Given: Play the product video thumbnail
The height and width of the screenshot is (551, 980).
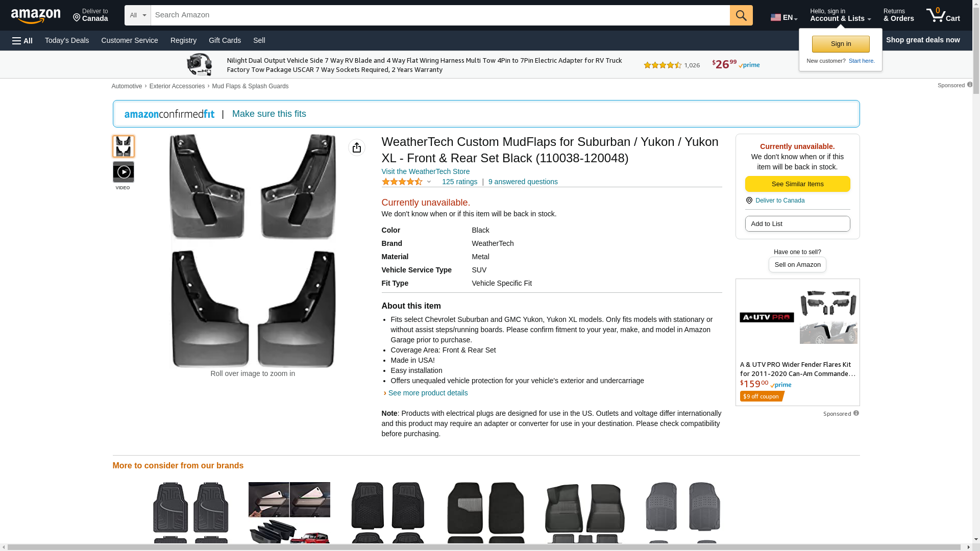Looking at the screenshot, I should point(123,172).
